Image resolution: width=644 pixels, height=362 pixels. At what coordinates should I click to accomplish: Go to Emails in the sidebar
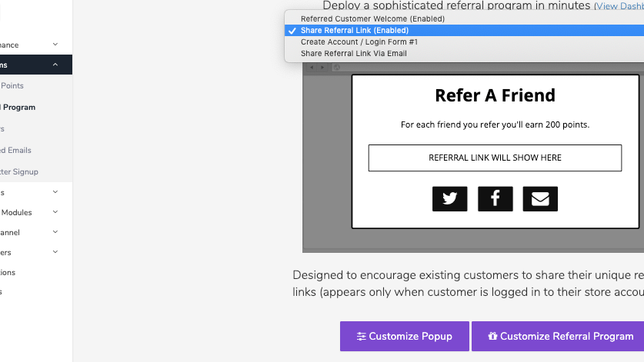17,150
